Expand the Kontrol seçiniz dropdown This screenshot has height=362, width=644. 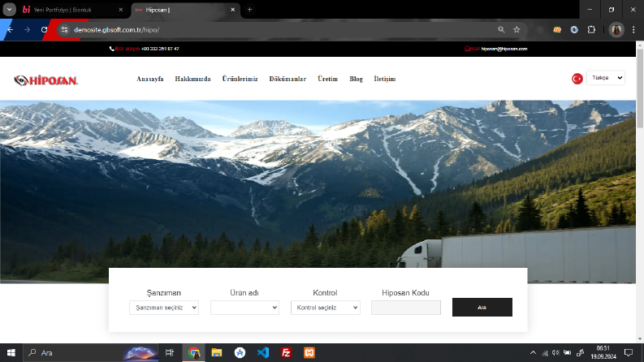click(326, 308)
